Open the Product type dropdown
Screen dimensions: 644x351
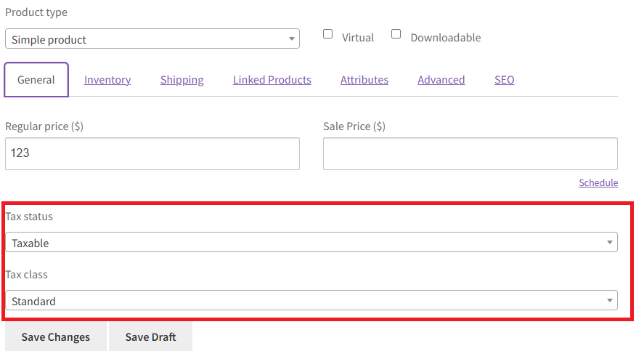click(152, 39)
